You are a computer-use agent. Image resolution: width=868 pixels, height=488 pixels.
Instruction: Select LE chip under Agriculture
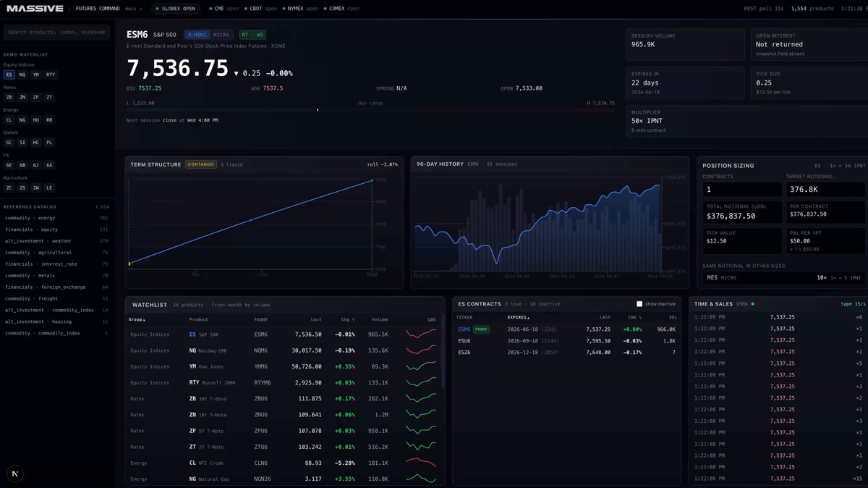(x=49, y=188)
